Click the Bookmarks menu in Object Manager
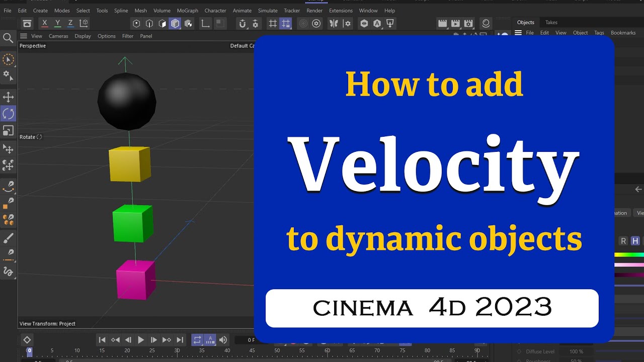 (623, 33)
